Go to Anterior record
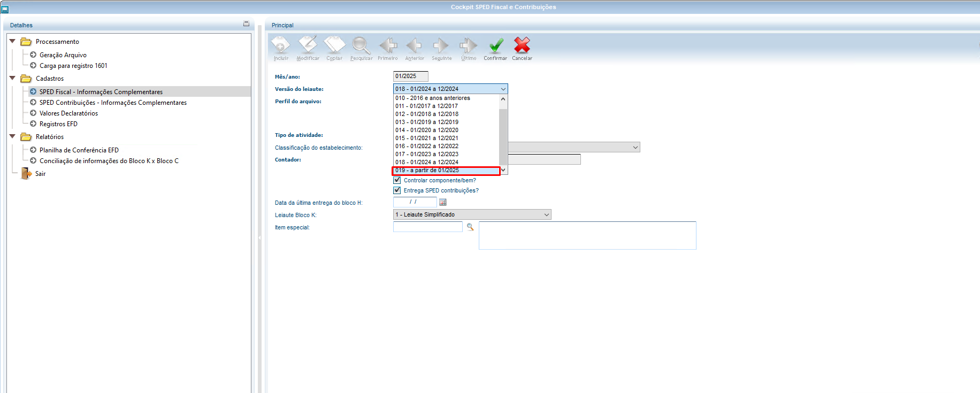 414,45
